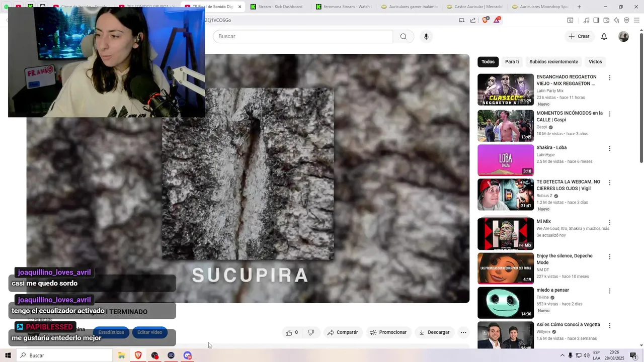Click the Promocionar button
The width and height of the screenshot is (644, 362).
(x=388, y=332)
